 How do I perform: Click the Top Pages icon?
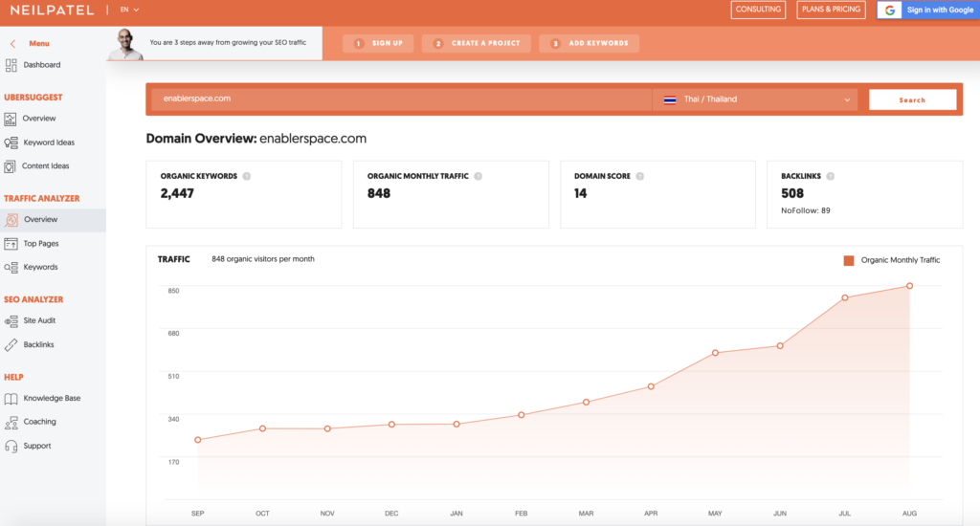click(11, 244)
